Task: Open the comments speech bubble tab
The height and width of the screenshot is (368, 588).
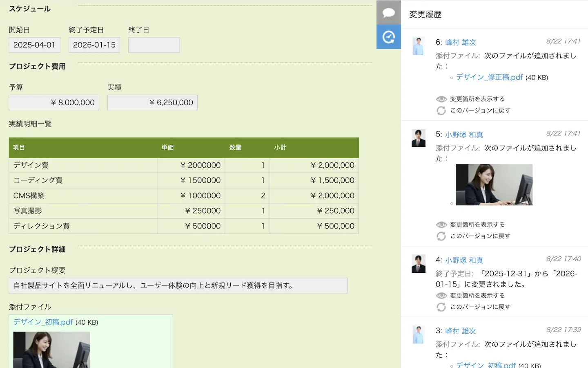Action: (x=388, y=12)
